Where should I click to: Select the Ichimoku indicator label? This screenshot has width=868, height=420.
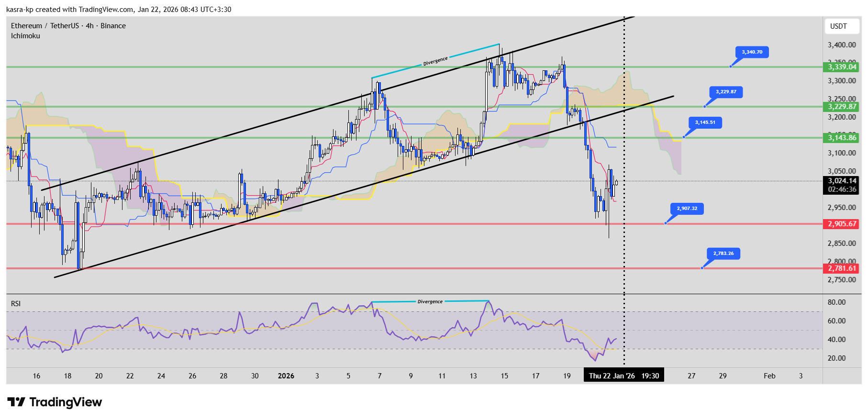coord(25,36)
